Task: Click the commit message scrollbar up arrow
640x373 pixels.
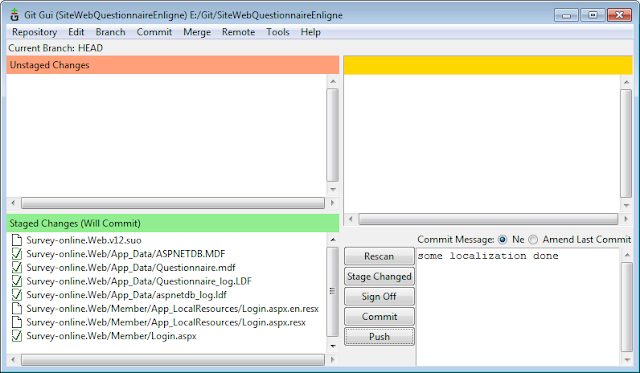Action: tap(627, 255)
